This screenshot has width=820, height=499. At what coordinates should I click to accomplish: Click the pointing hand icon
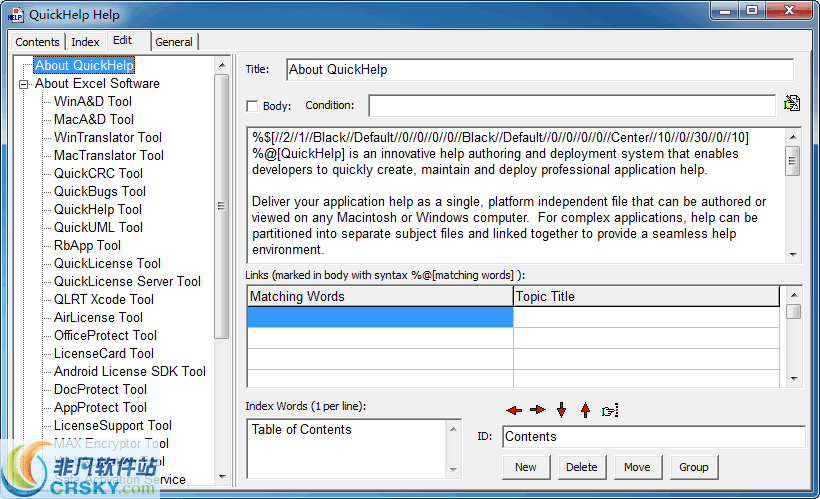610,410
